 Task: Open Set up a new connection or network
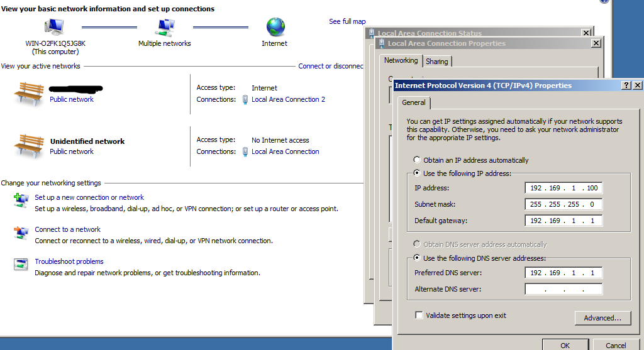[x=89, y=197]
